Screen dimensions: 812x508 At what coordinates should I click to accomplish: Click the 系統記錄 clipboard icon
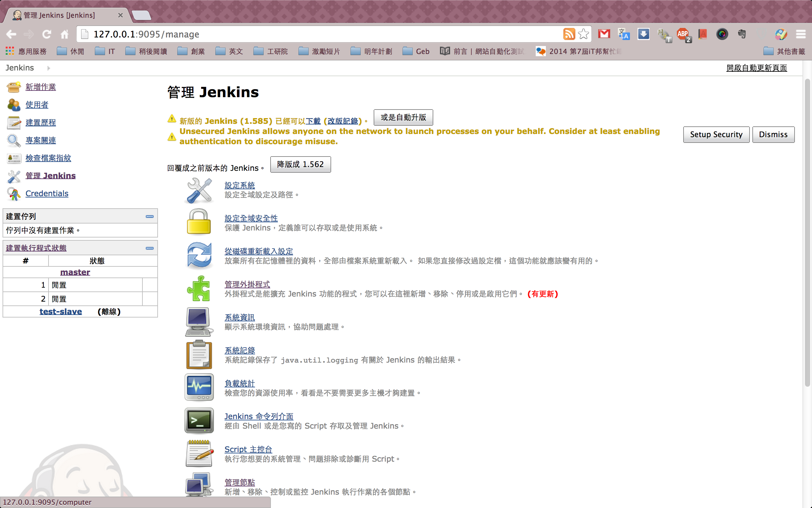pyautogui.click(x=199, y=354)
